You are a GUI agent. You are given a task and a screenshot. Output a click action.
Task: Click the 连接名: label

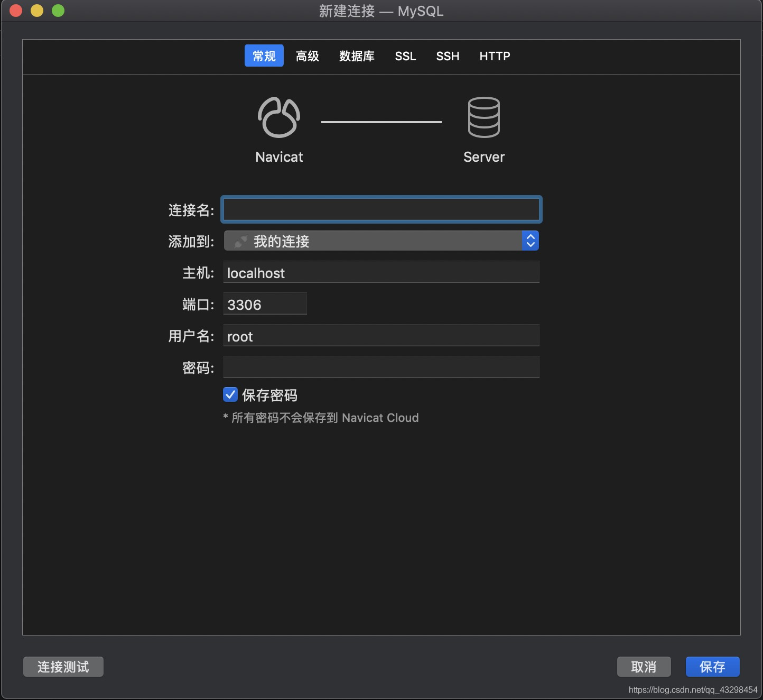pos(191,210)
